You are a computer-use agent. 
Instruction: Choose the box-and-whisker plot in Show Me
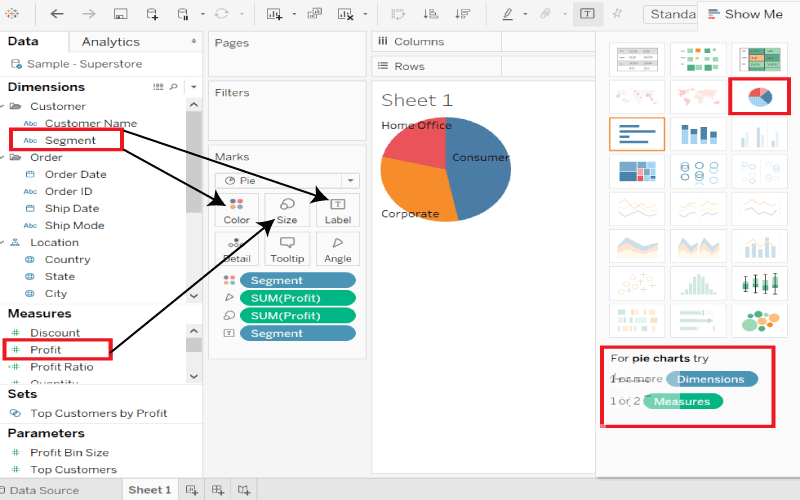tap(760, 284)
